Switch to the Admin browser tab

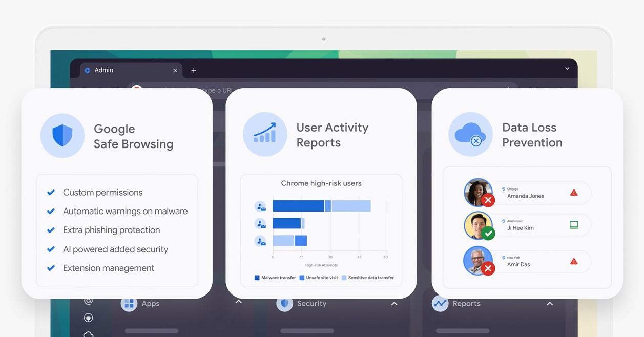pyautogui.click(x=131, y=70)
